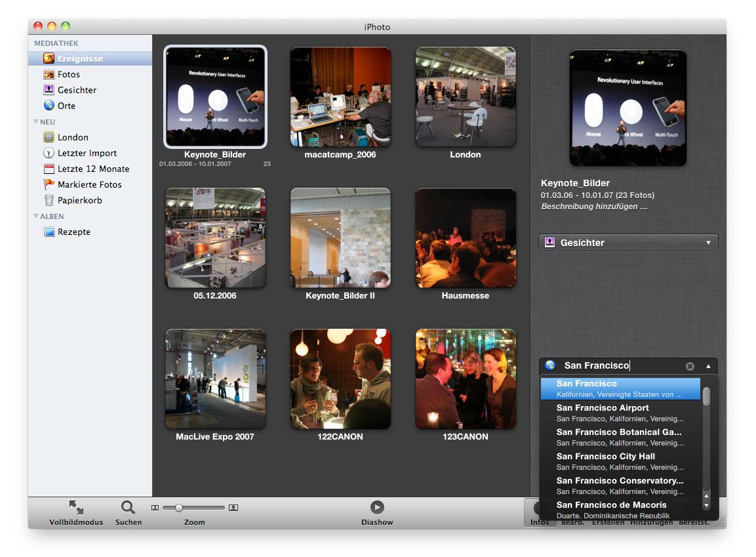Click the faces icon in Gesichter header

tap(549, 243)
